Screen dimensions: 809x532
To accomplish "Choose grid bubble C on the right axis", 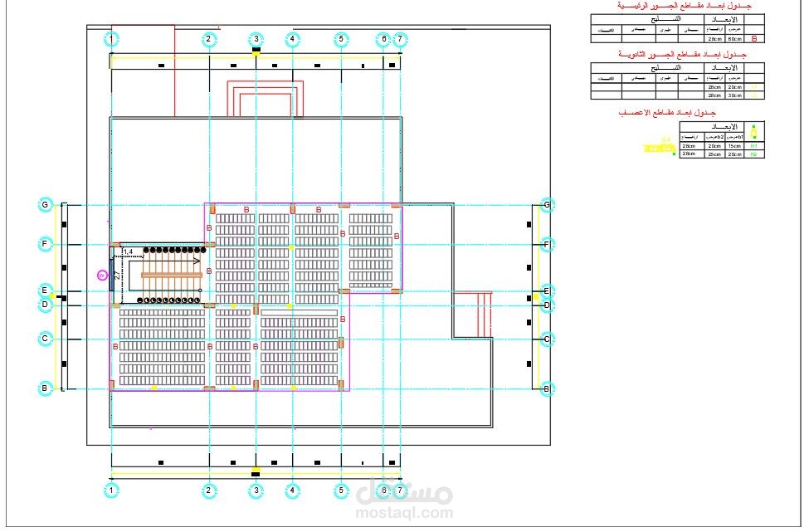I will 547,339.
